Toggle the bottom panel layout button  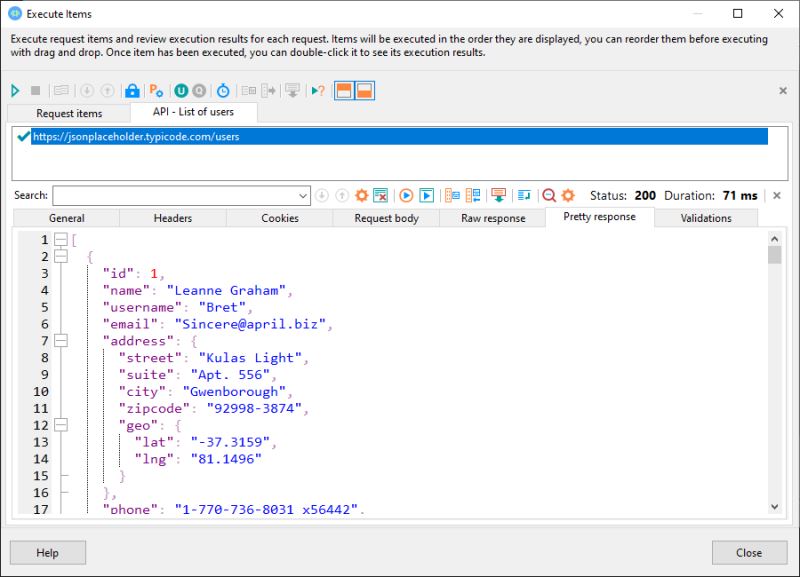point(364,91)
